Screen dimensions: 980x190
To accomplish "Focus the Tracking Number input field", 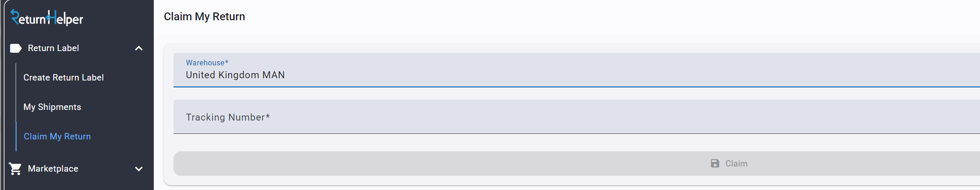I will pyautogui.click(x=574, y=117).
